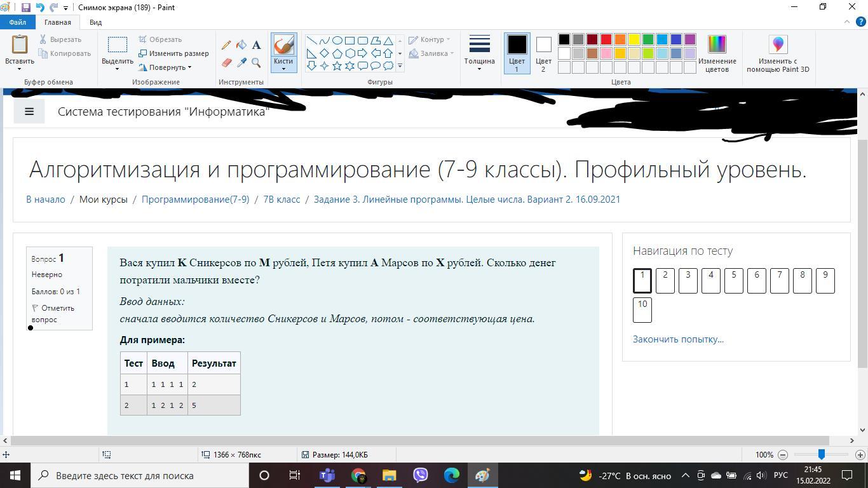Open Microsoft Teams from taskbar
This screenshot has width=868, height=488.
pyautogui.click(x=327, y=475)
